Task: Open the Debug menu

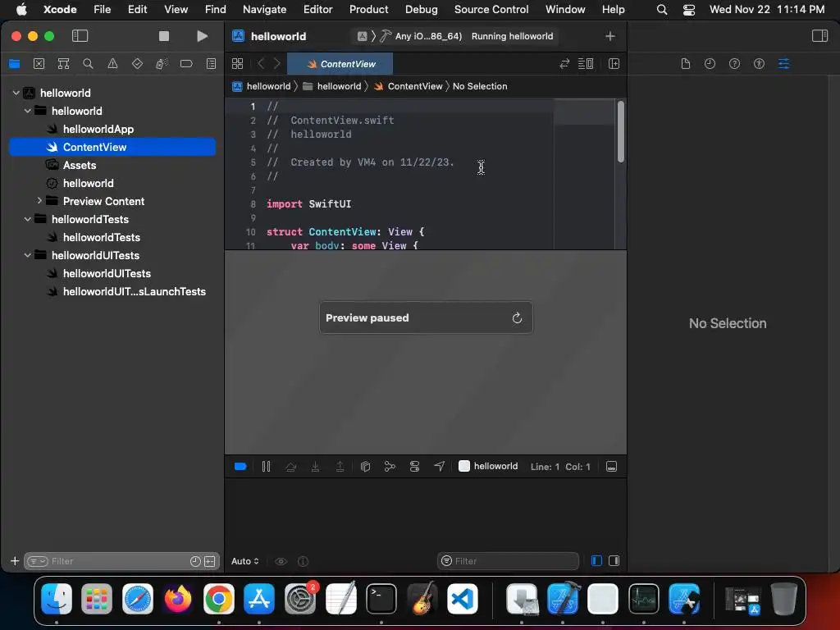Action: click(x=421, y=9)
